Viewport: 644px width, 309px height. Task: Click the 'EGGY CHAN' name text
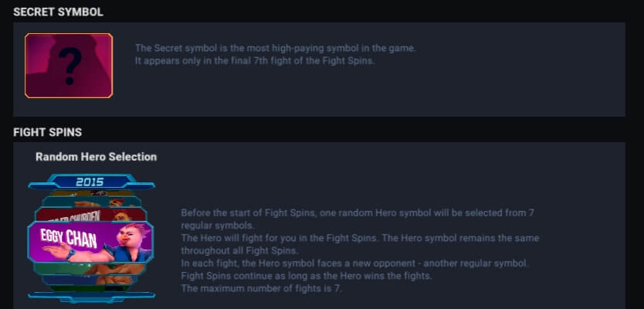click(69, 238)
